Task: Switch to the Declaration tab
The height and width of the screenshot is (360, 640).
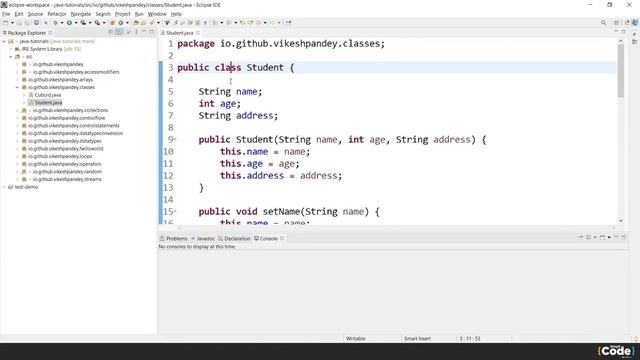Action: coord(234,238)
